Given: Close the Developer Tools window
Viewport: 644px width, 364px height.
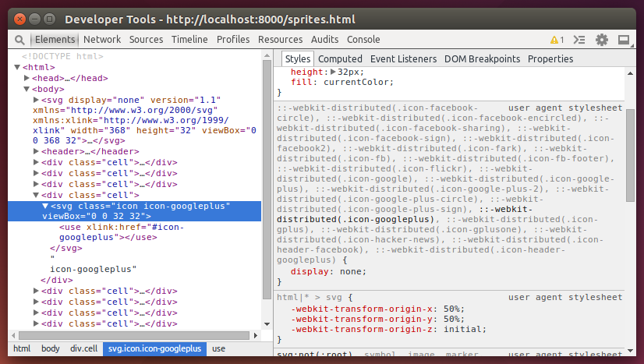Looking at the screenshot, I should pos(19,19).
